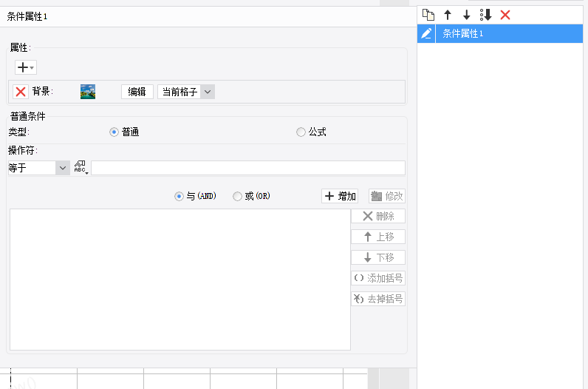
Task: Click the background image thumbnail
Action: [x=88, y=92]
